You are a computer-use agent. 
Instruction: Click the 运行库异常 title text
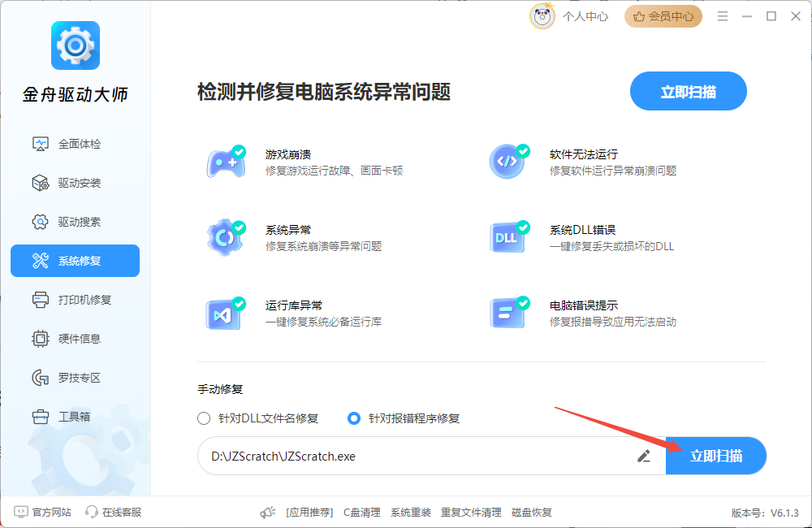[294, 305]
